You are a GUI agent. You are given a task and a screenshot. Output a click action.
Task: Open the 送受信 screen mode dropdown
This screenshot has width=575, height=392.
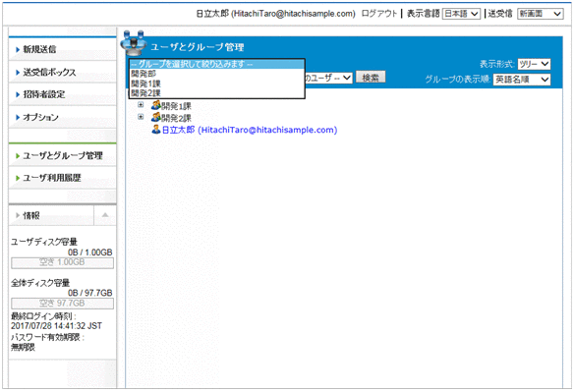click(x=541, y=14)
